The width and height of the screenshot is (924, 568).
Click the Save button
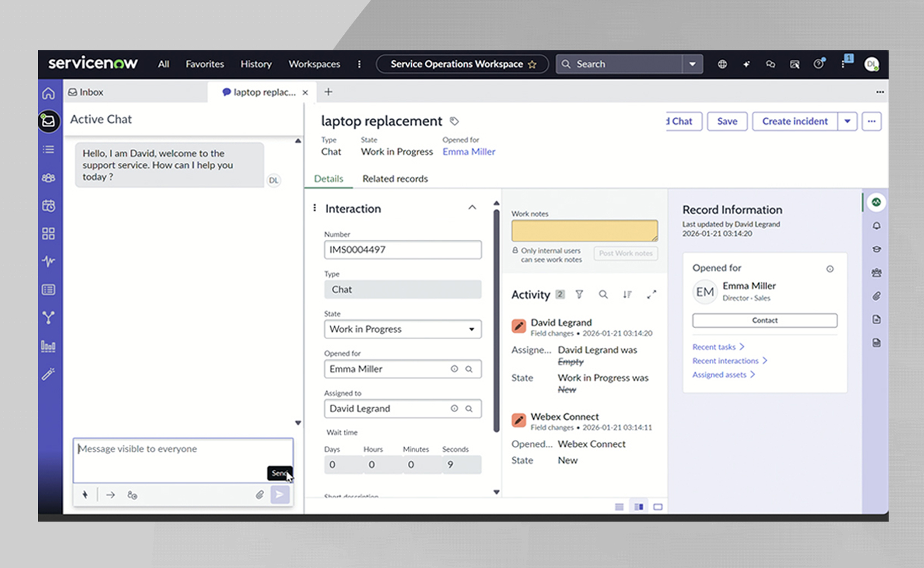click(727, 121)
